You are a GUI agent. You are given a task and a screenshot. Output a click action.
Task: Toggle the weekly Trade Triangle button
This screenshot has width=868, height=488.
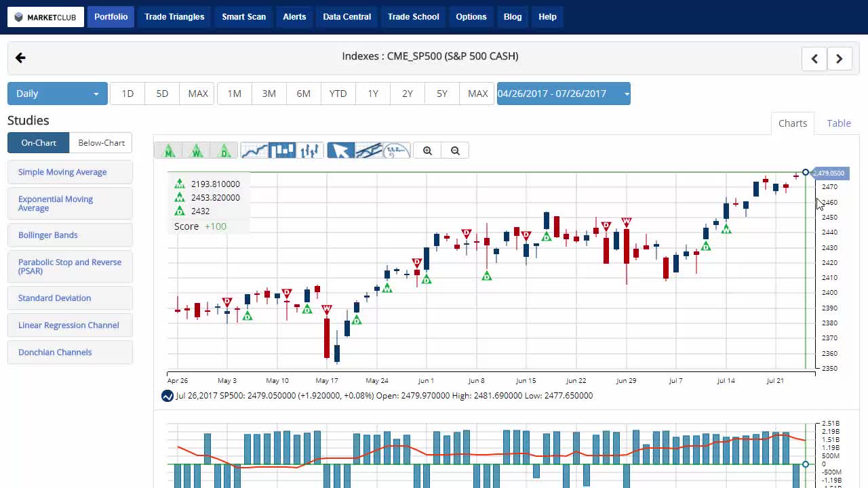[x=197, y=150]
